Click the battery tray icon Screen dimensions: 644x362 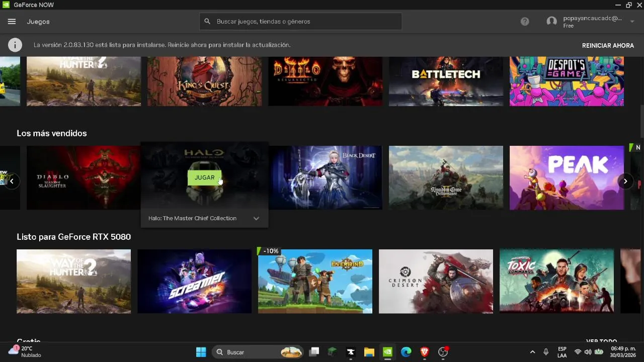(x=599, y=352)
